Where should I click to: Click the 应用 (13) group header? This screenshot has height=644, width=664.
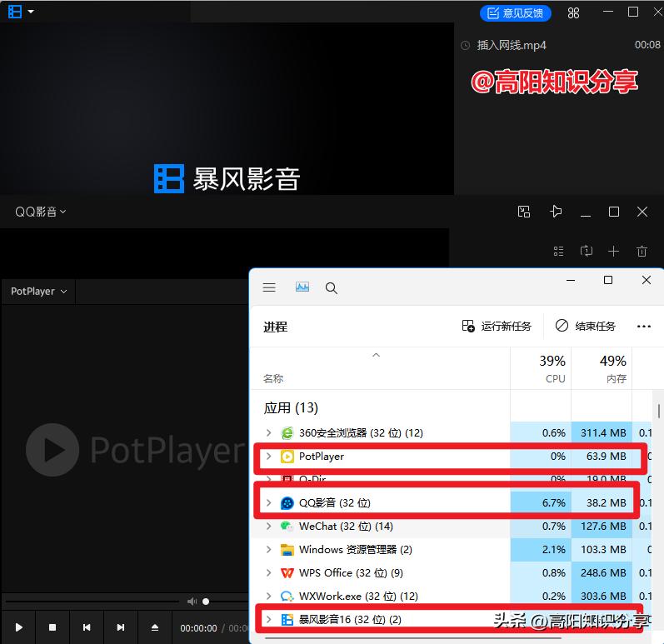click(x=291, y=407)
